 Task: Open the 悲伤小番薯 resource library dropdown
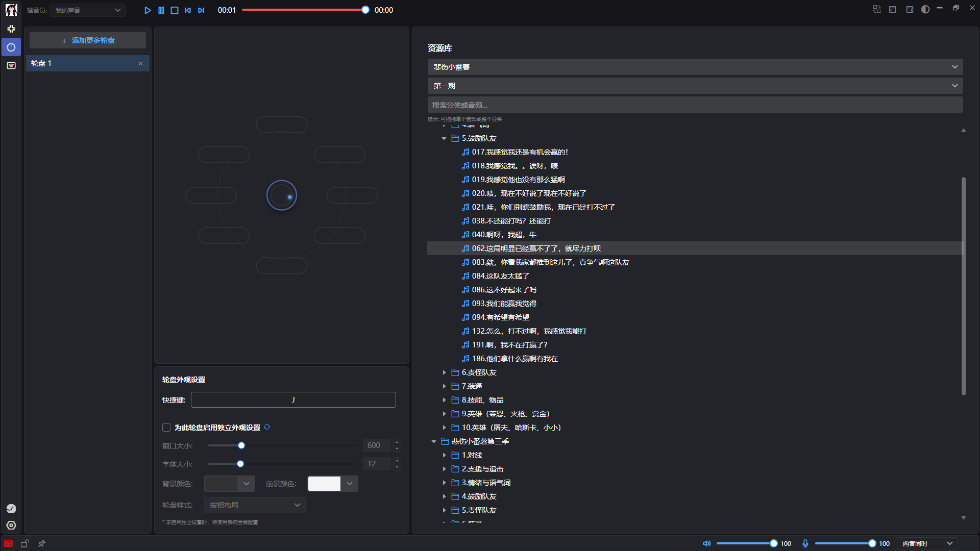pyautogui.click(x=695, y=67)
